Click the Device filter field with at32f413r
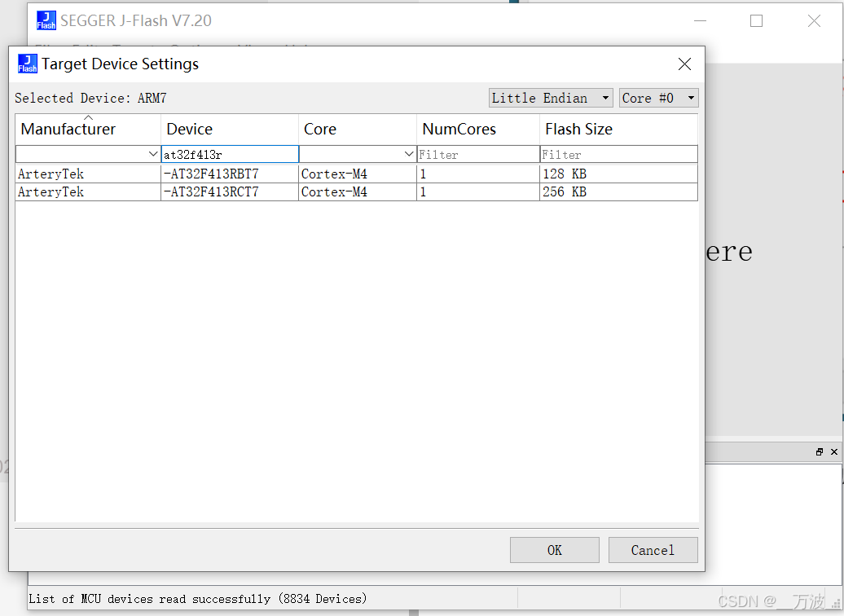This screenshot has height=616, width=844. (x=230, y=155)
